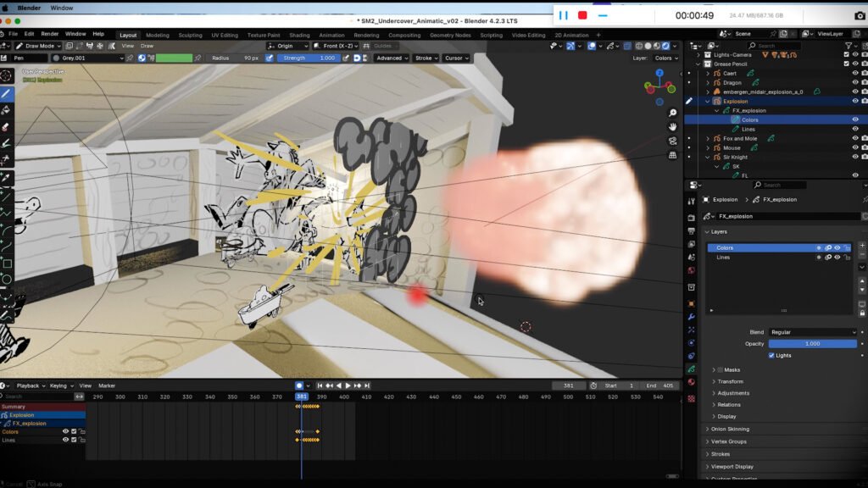Click the FX_explosion data name field

[787, 216]
